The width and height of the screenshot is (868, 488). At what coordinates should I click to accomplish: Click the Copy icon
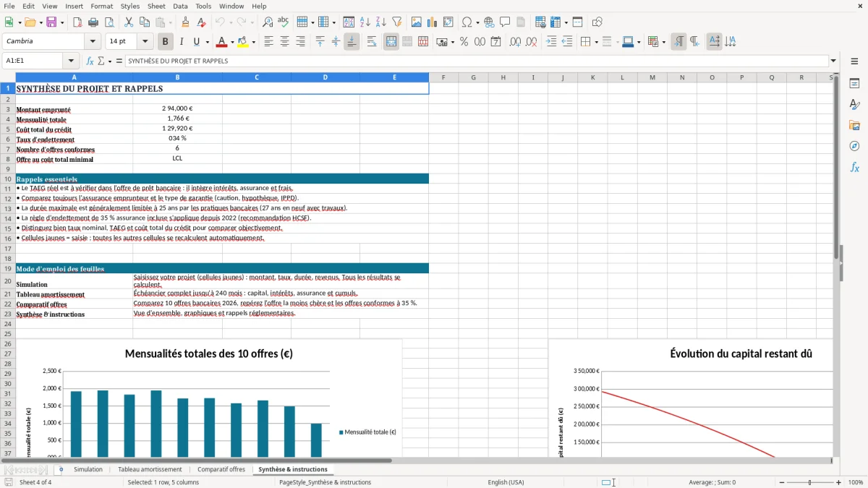[145, 22]
